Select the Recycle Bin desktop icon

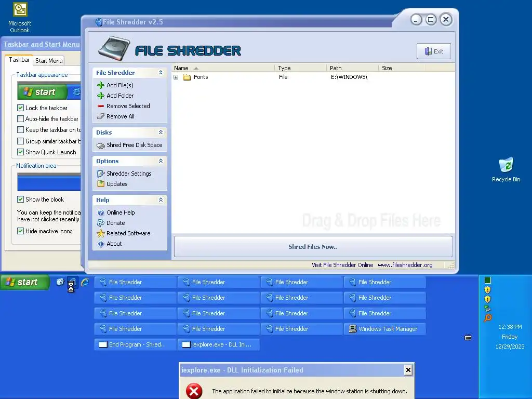click(x=506, y=170)
